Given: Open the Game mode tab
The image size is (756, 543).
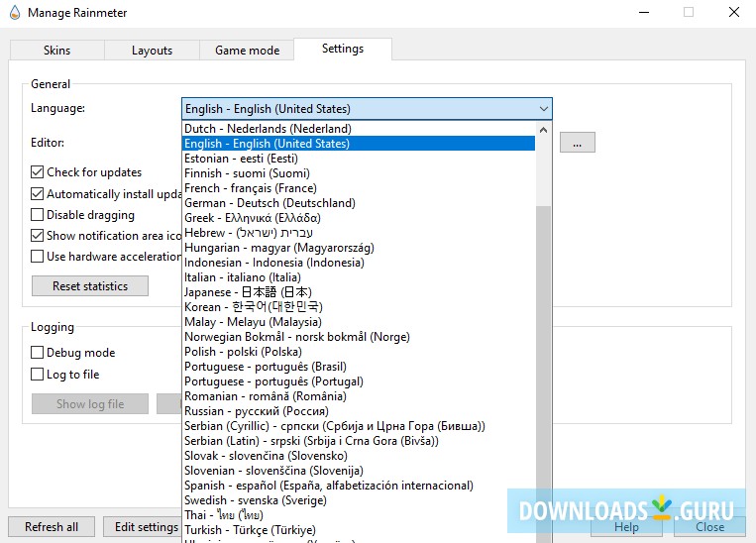Looking at the screenshot, I should [247, 51].
